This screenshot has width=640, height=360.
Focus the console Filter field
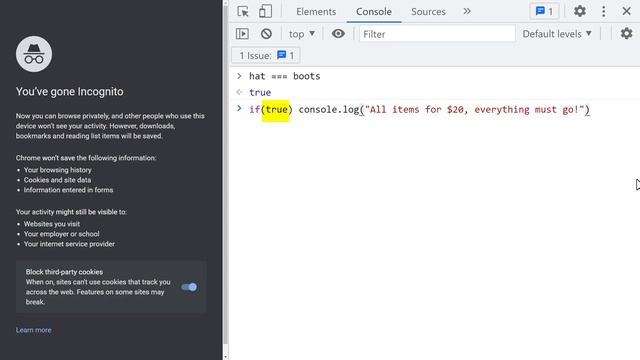tap(437, 34)
